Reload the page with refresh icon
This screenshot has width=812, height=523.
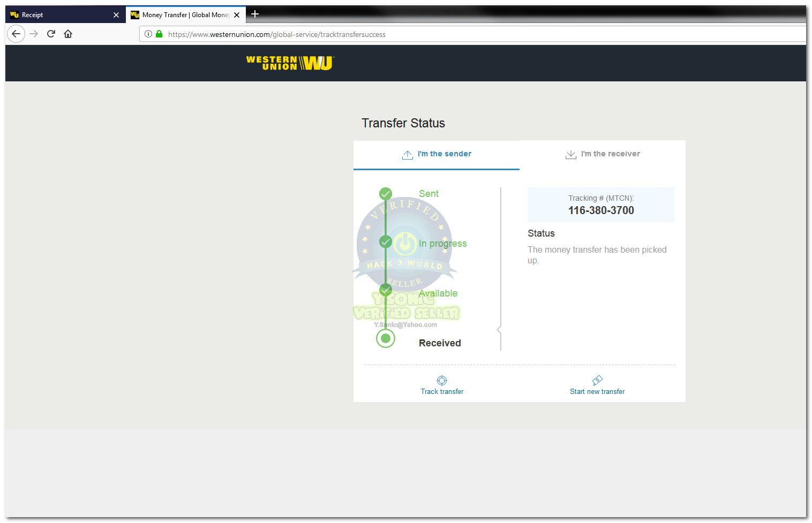click(x=51, y=34)
